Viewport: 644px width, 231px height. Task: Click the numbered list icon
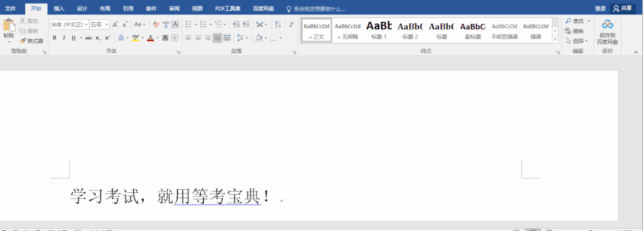[x=203, y=24]
